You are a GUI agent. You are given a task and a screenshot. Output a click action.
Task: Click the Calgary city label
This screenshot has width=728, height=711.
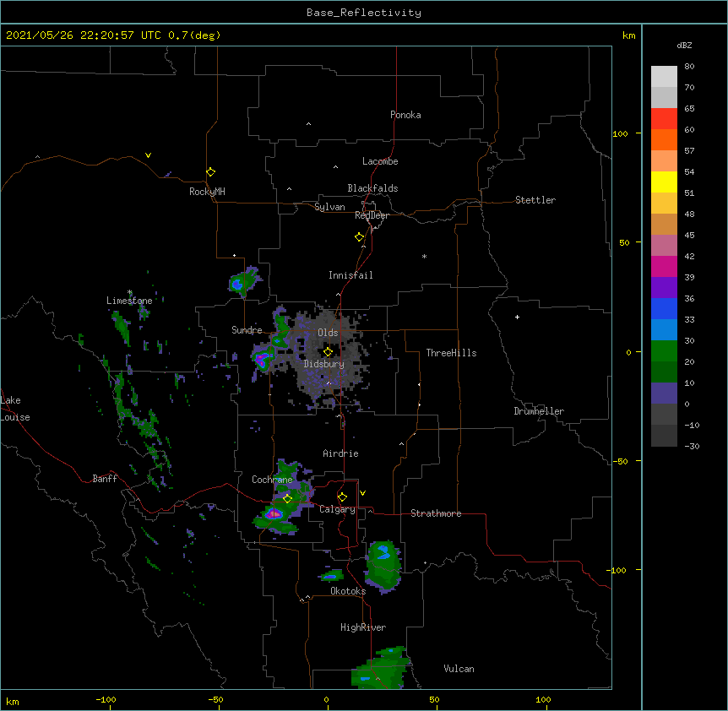pos(338,509)
